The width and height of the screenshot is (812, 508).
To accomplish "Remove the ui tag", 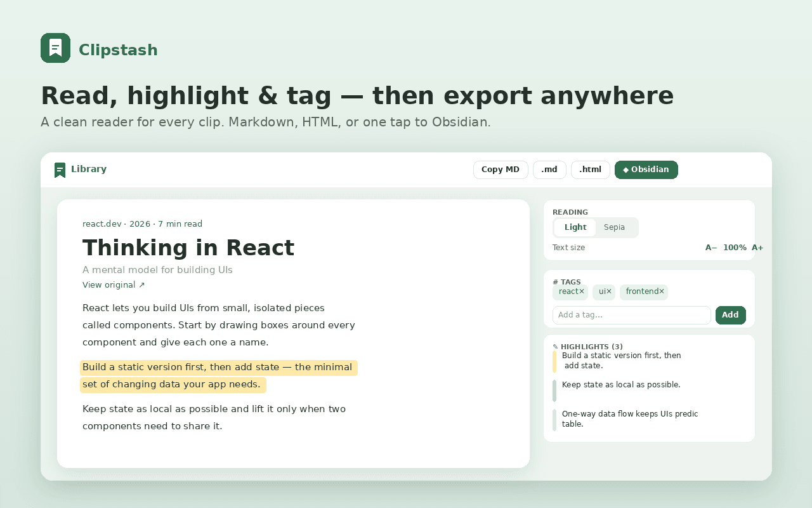I will tap(609, 291).
